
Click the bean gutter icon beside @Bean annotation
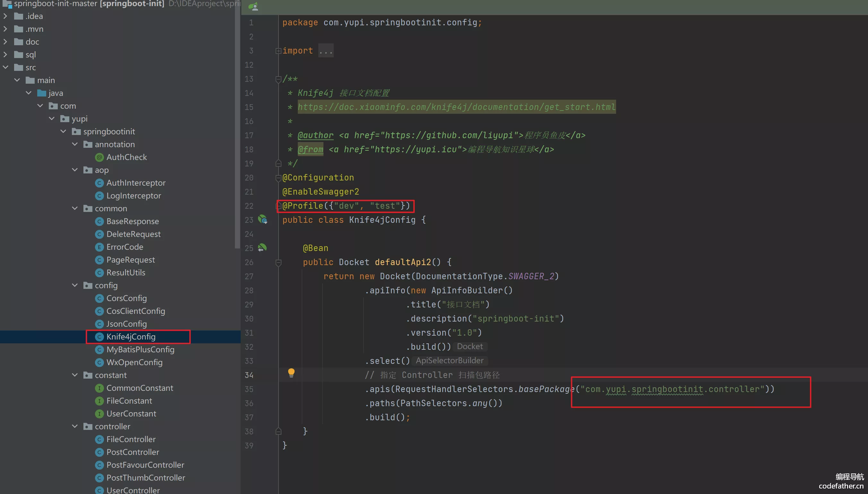point(262,247)
